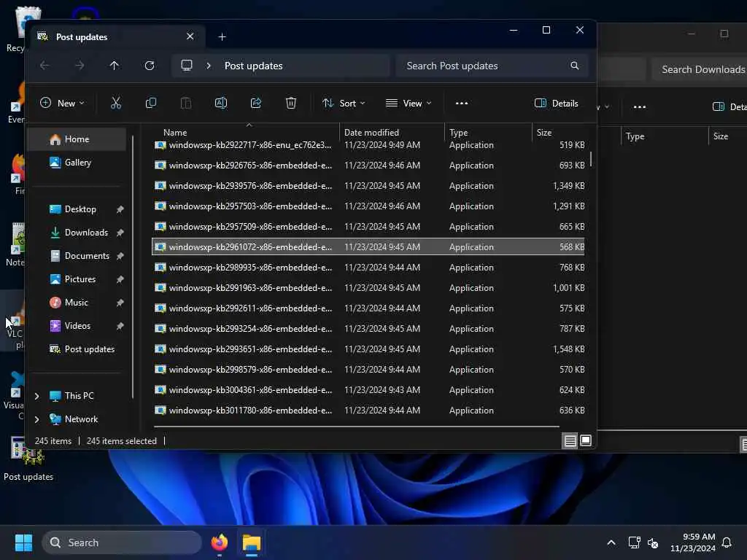Viewport: 747px width, 560px height.
Task: Click the search magnifier in Post updates
Action: [575, 66]
